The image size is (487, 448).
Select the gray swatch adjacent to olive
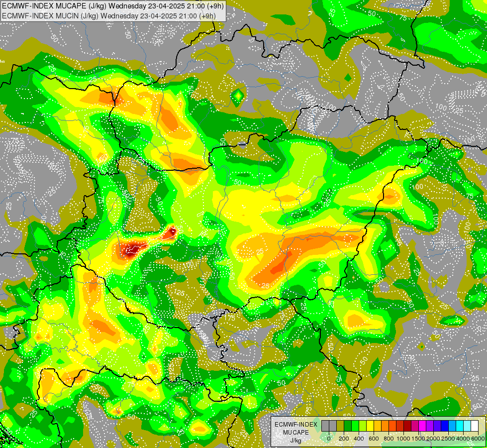333,426
